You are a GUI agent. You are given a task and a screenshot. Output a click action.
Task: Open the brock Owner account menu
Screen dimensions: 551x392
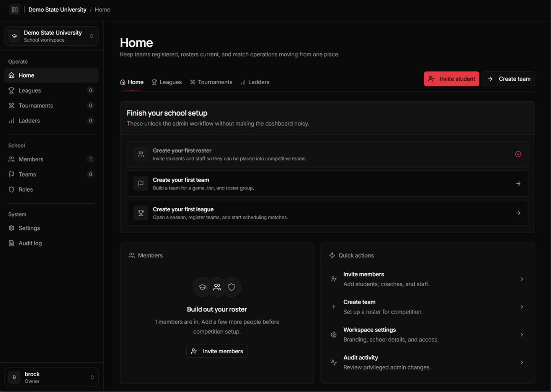coord(51,377)
